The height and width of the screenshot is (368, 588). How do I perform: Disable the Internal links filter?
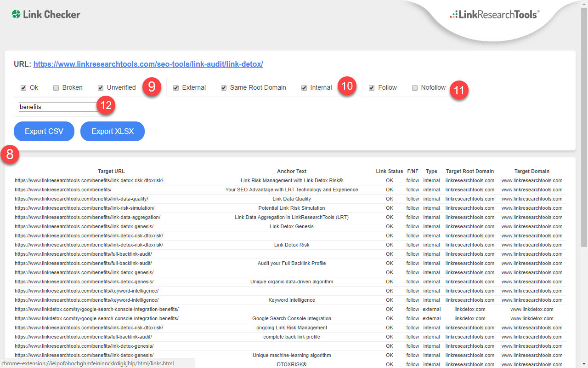[x=304, y=87]
